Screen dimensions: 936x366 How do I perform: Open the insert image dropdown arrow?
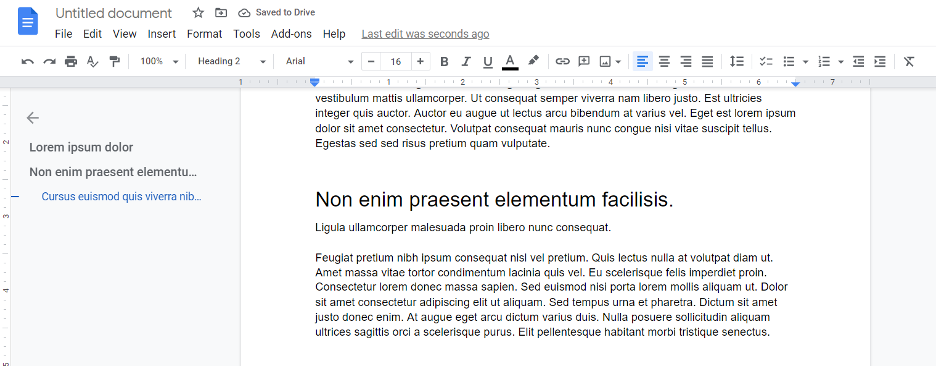618,61
